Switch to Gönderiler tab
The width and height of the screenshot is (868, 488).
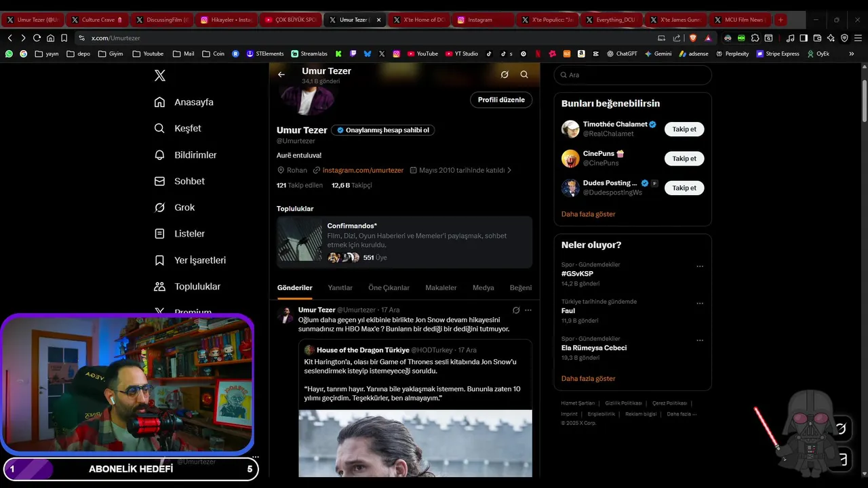(294, 288)
